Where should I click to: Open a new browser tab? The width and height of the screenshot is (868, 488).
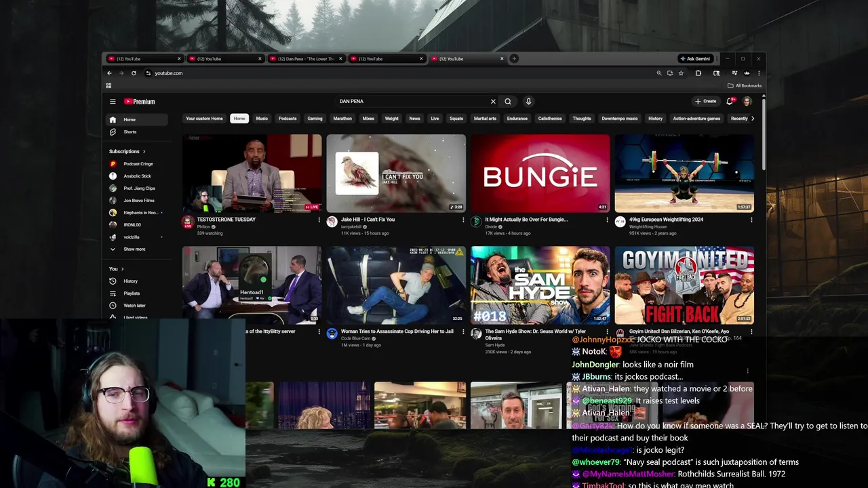tap(514, 59)
